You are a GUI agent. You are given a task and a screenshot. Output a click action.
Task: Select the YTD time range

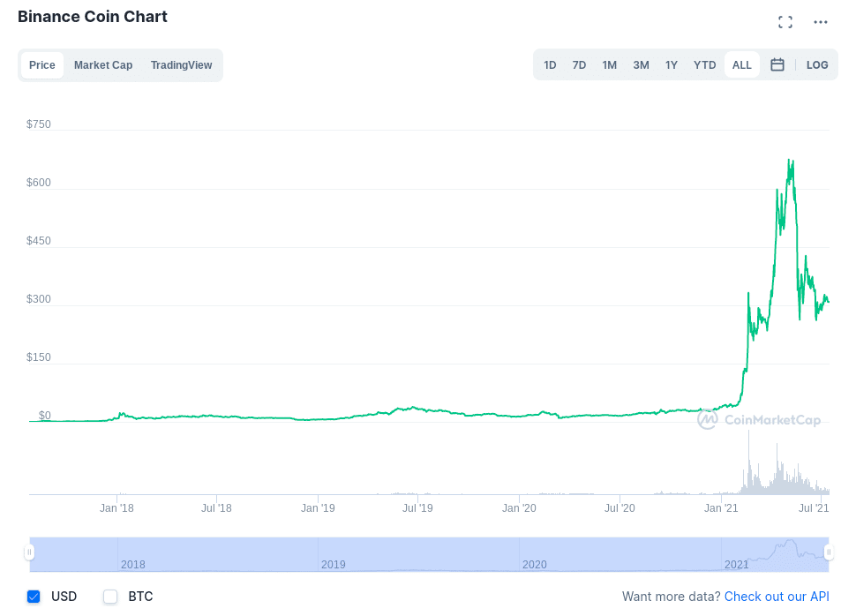704,65
